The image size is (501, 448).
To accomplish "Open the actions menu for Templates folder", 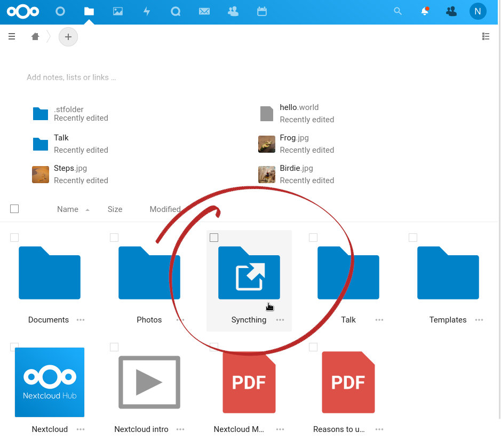I will 479,320.
